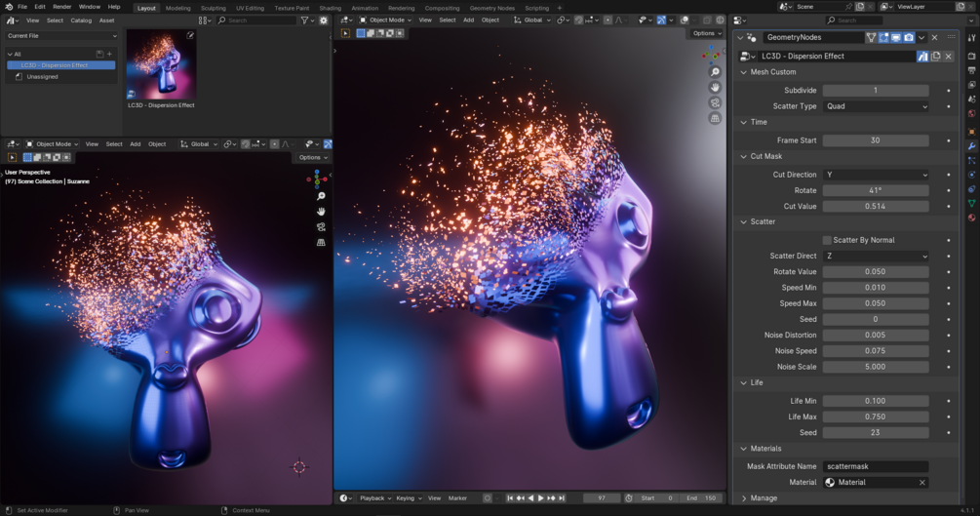The image size is (980, 516).
Task: Click the Blender logo menu
Action: point(8,7)
